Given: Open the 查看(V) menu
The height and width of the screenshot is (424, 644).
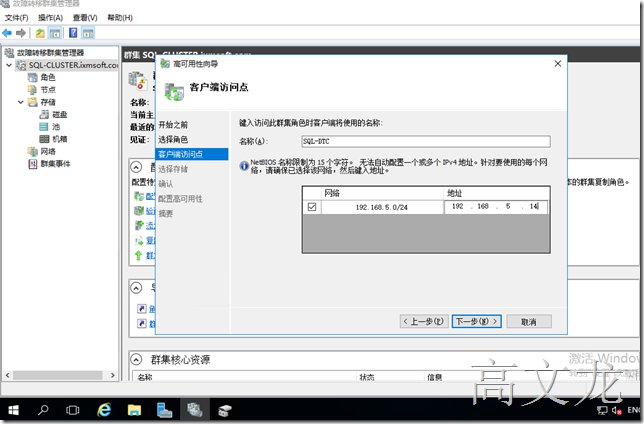Looking at the screenshot, I should pyautogui.click(x=85, y=18).
